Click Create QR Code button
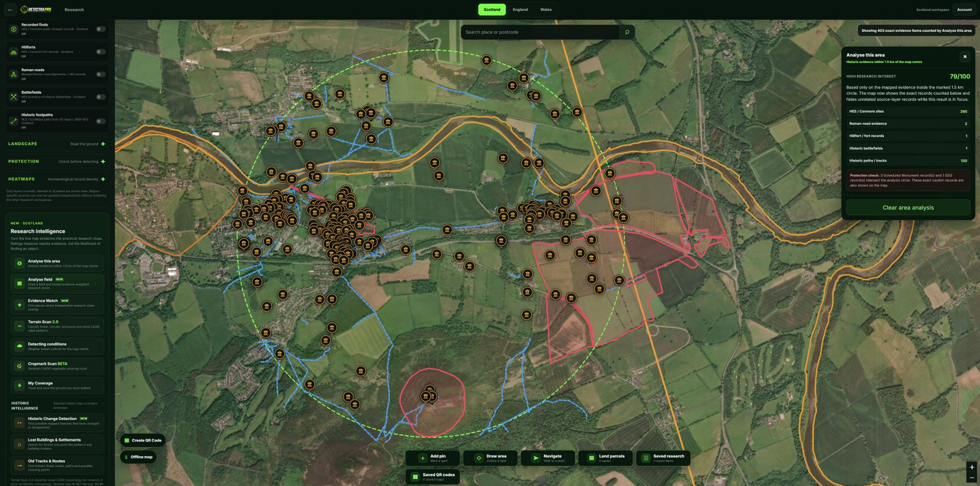 pyautogui.click(x=143, y=440)
